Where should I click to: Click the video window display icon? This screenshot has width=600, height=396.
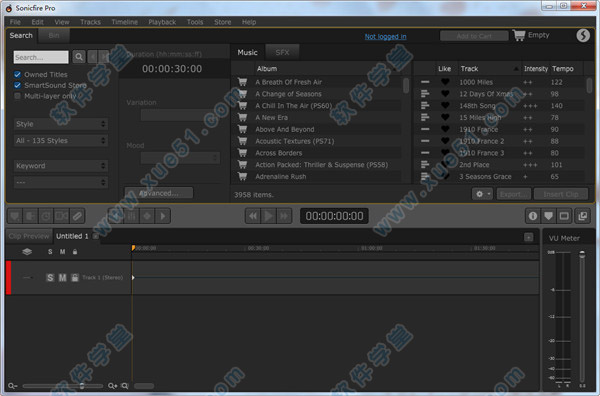(x=564, y=216)
